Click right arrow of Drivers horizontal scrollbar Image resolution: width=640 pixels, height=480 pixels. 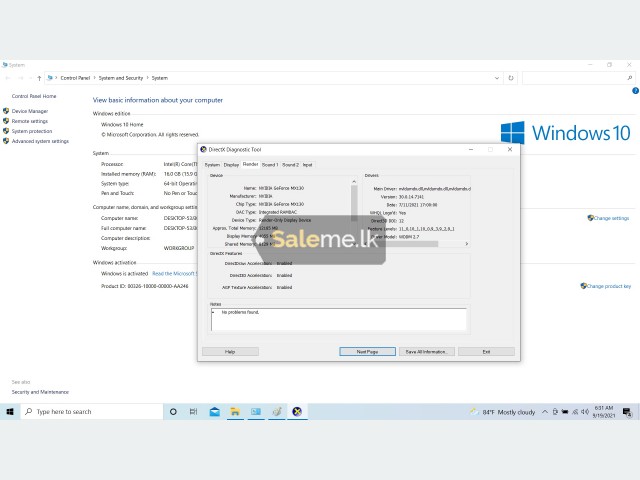pos(467,244)
